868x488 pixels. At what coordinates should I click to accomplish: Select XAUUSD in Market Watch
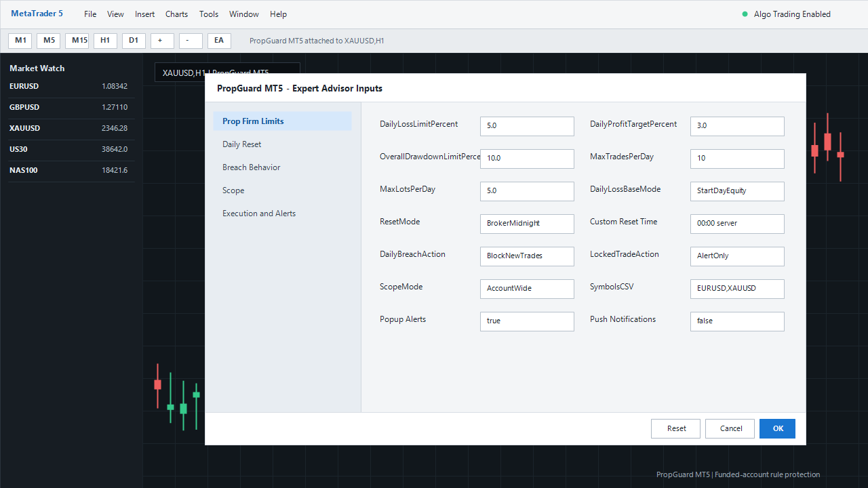tap(71, 129)
